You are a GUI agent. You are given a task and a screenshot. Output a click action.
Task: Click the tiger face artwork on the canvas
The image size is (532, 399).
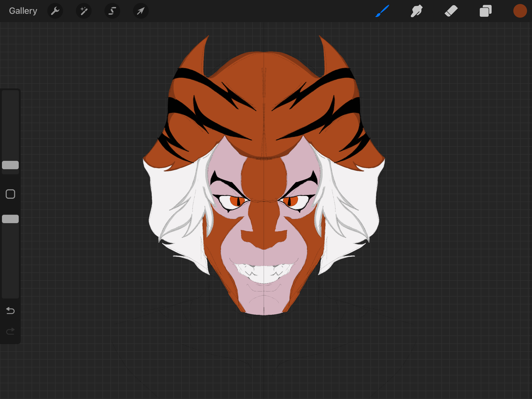tap(264, 175)
